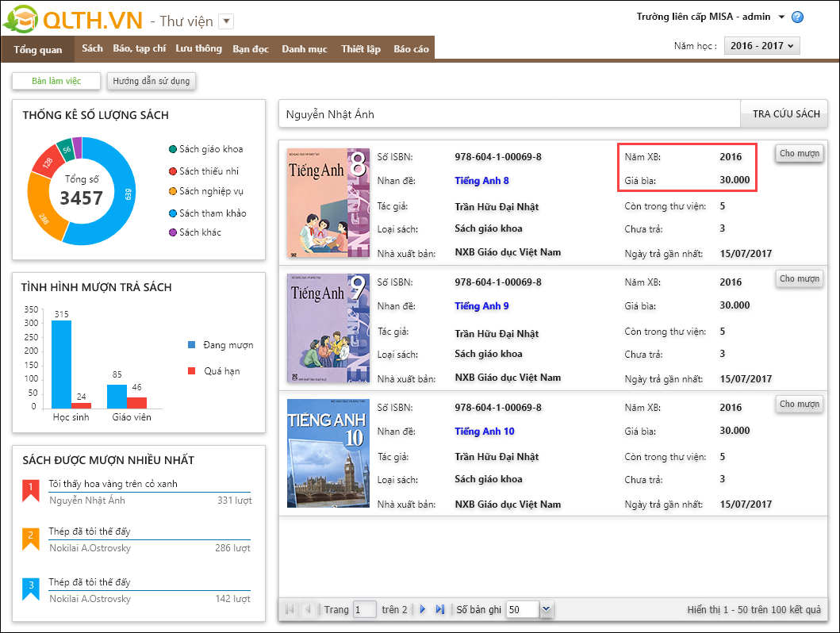Click the first page navigation arrow
840x633 pixels.
290,609
